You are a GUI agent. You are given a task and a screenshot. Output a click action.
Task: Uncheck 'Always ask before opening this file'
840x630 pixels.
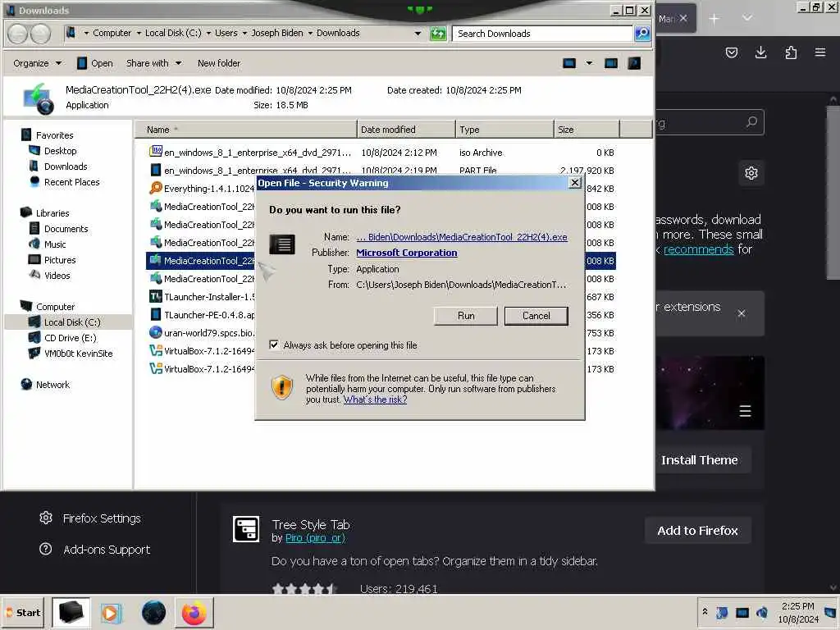[x=274, y=345]
